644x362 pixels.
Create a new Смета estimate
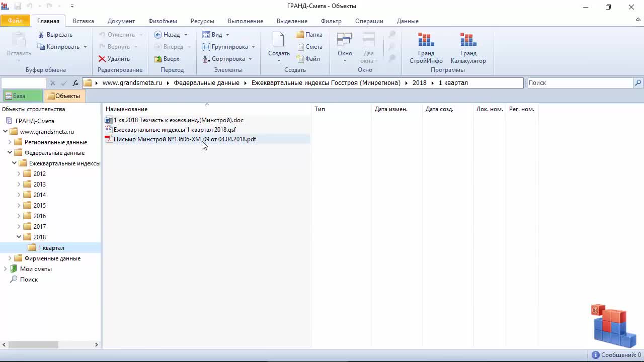(x=309, y=47)
